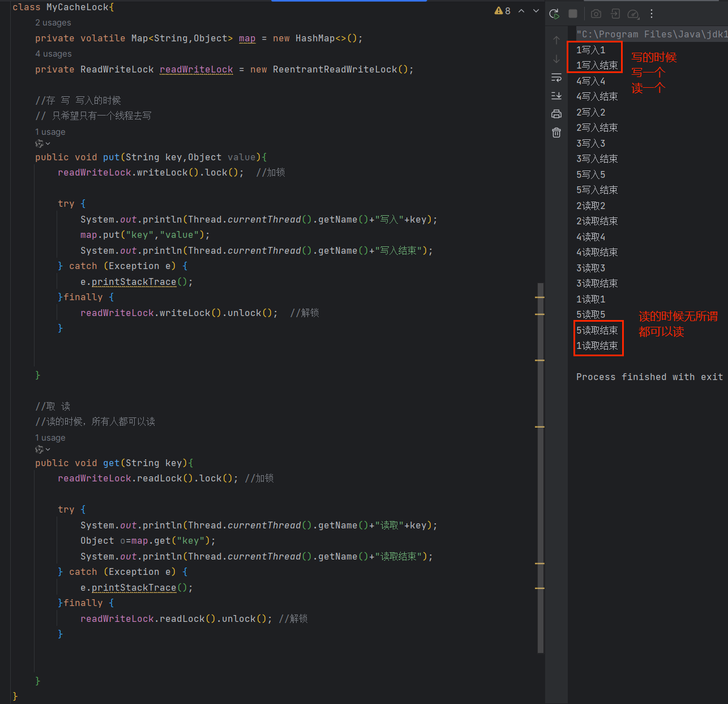Click console line '2写入2'
Viewport: 728px width, 704px height.
(591, 112)
